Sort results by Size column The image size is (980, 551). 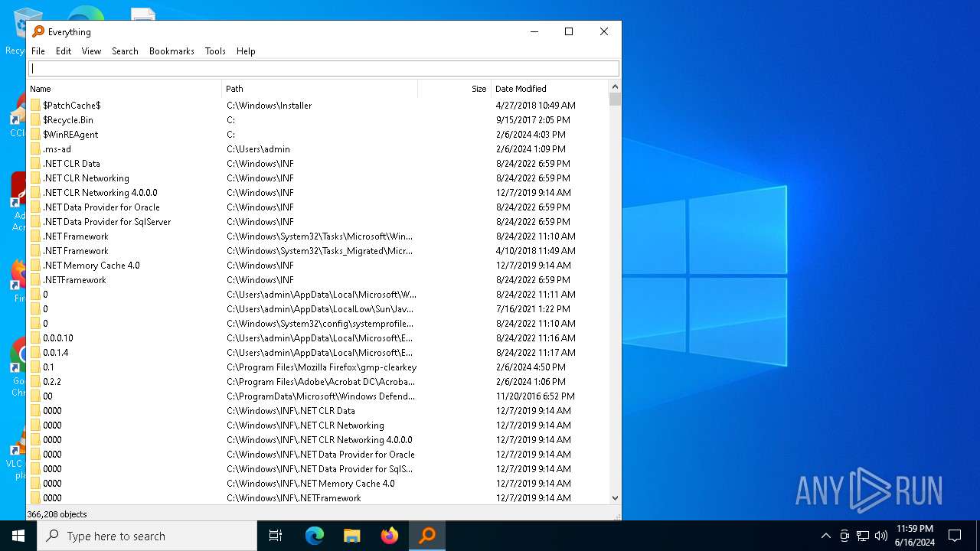(x=454, y=89)
